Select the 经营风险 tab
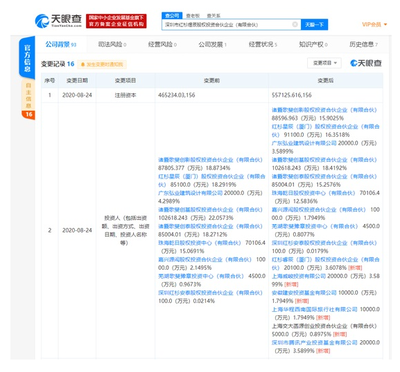The height and width of the screenshot is (372, 400). [162, 44]
